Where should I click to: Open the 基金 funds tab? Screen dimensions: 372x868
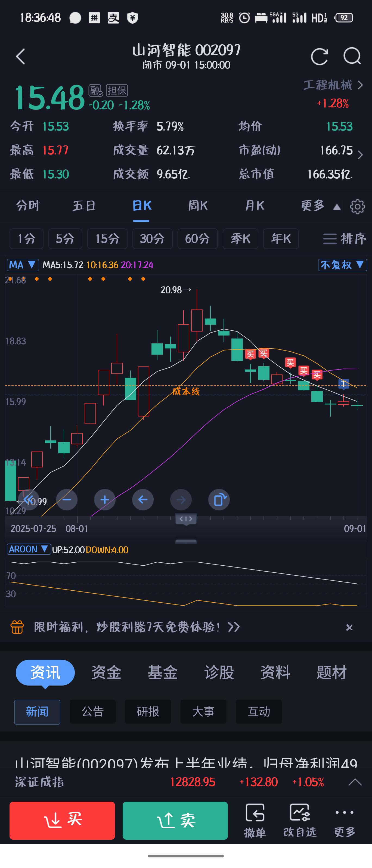162,672
